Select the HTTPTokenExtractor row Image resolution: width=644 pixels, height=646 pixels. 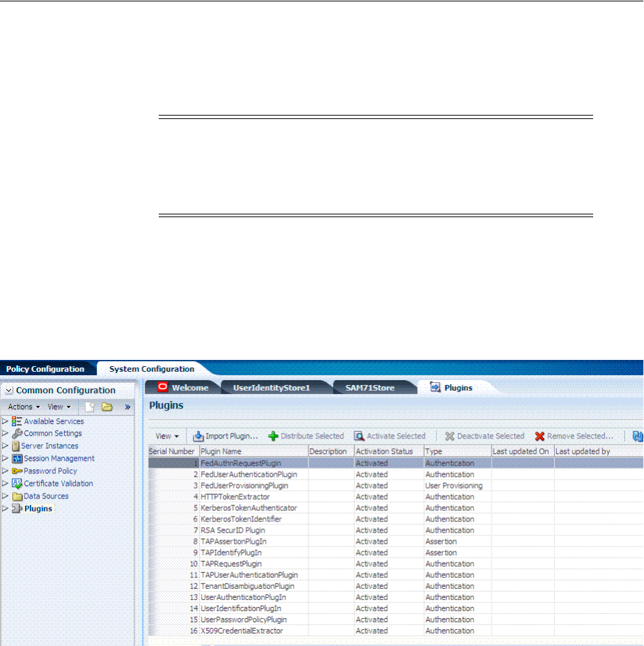395,496
